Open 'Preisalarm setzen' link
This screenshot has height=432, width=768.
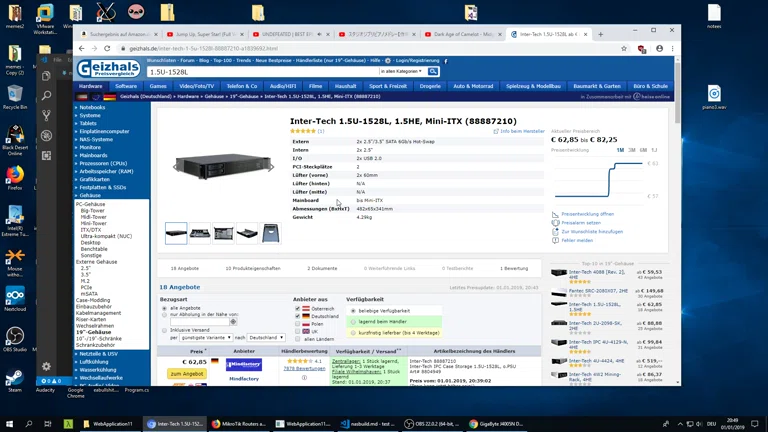pos(581,223)
